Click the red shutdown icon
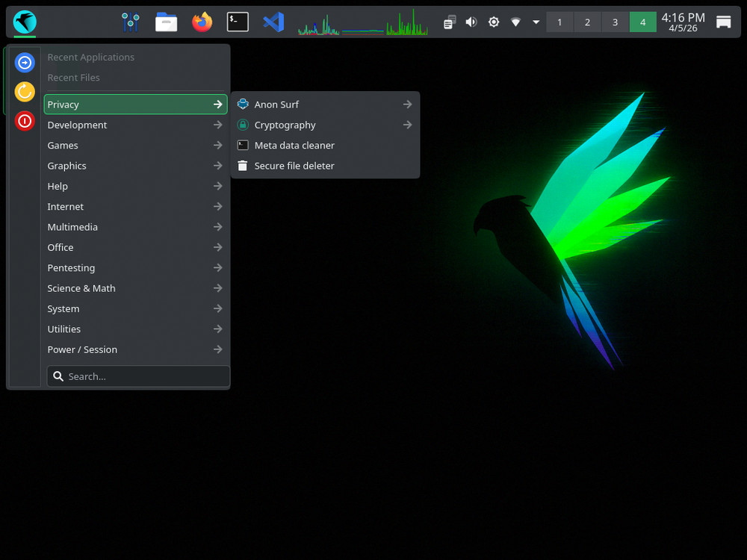The image size is (747, 560). [25, 121]
